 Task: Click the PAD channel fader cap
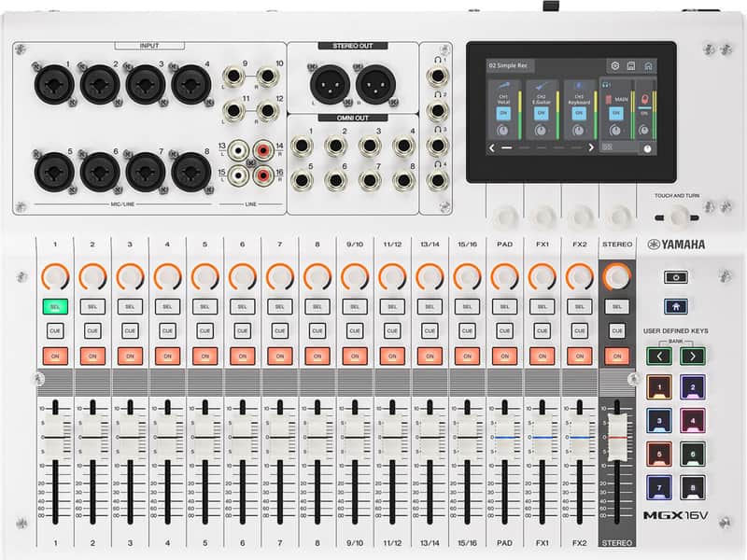pyautogui.click(x=504, y=437)
